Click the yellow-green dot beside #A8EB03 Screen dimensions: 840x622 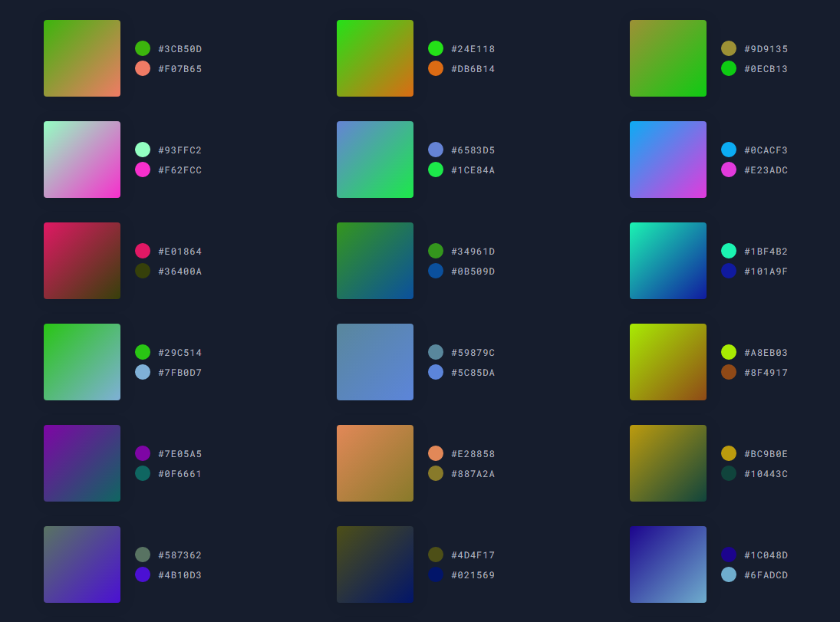pos(729,352)
